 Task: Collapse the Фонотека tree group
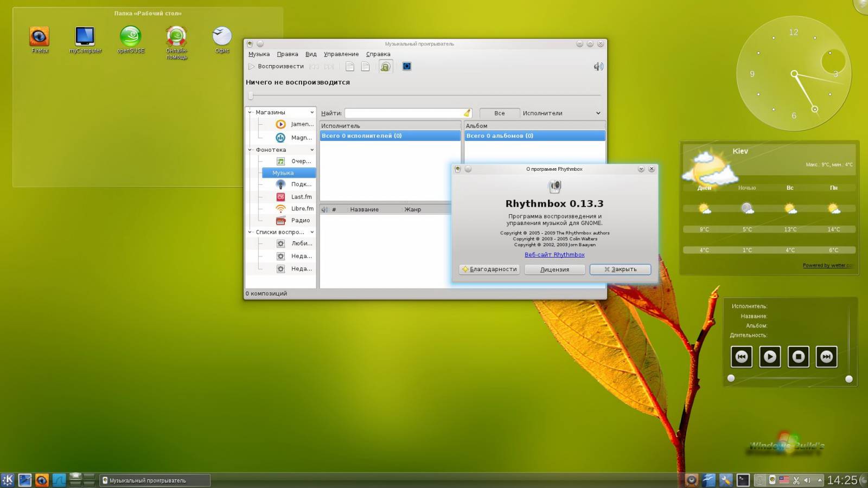tap(250, 150)
